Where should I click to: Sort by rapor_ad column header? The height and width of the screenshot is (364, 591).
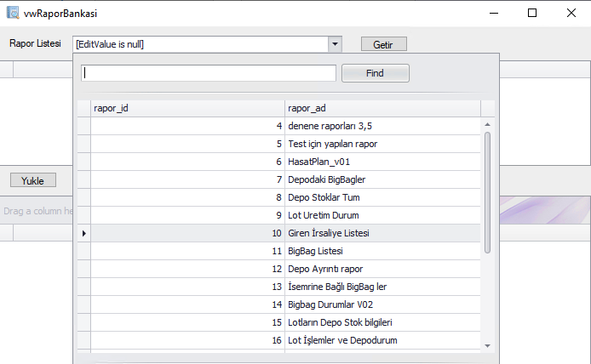pos(382,108)
